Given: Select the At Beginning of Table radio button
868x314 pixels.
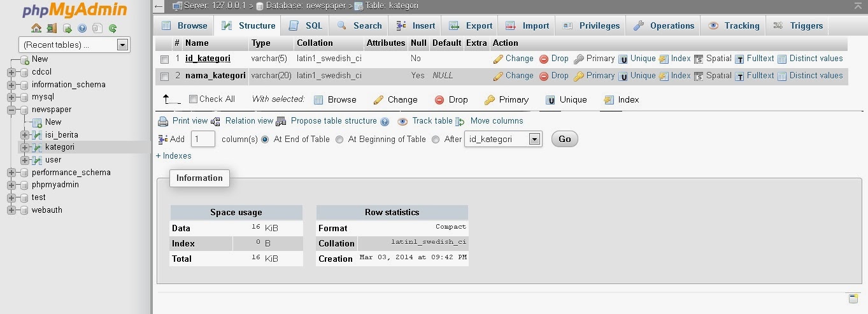Looking at the screenshot, I should (339, 139).
